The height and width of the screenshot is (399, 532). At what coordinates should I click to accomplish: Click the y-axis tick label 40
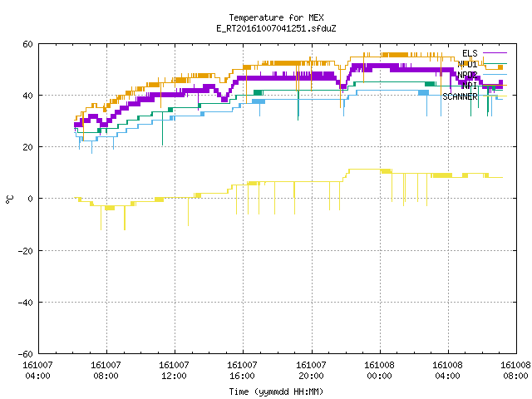tap(27, 96)
